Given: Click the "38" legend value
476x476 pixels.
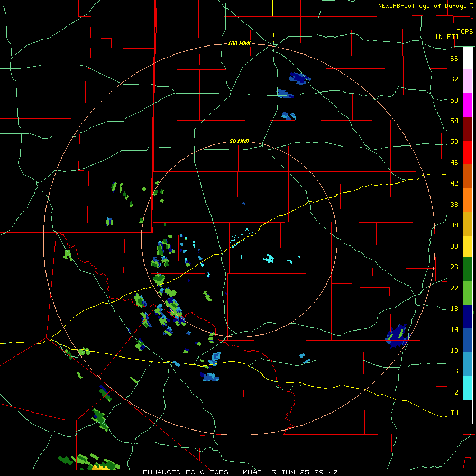Looking at the screenshot, I should point(454,205).
